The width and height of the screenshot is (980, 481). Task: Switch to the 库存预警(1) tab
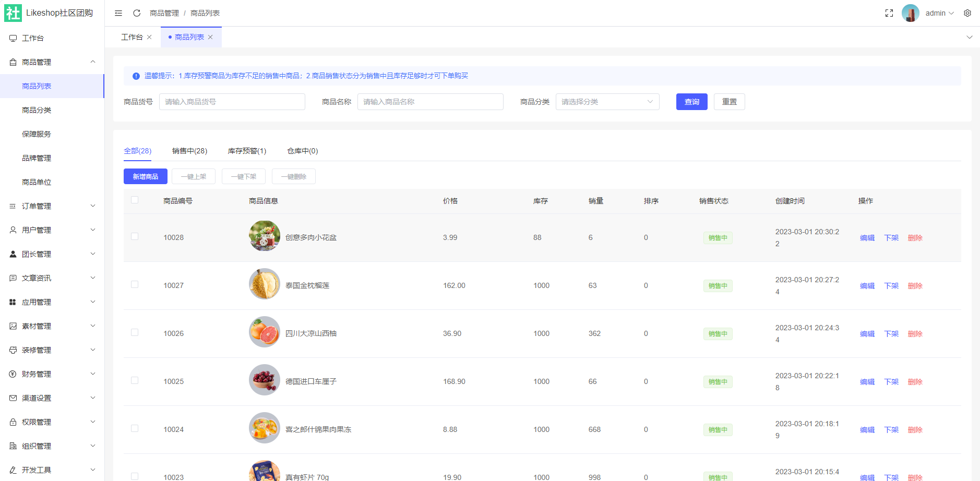coord(246,150)
